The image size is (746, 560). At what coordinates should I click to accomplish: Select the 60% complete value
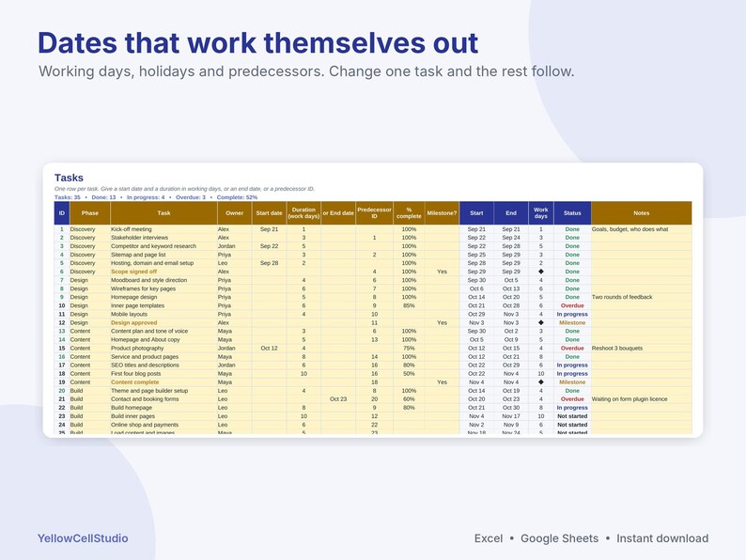point(409,399)
